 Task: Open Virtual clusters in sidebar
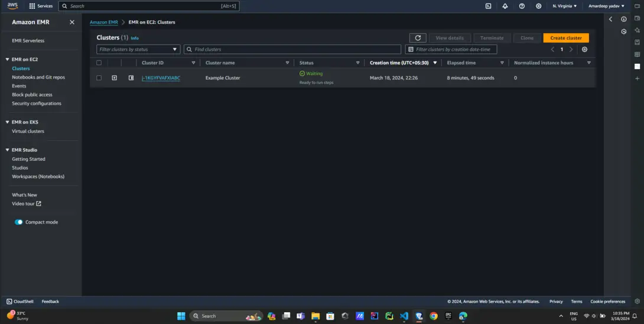tap(28, 131)
